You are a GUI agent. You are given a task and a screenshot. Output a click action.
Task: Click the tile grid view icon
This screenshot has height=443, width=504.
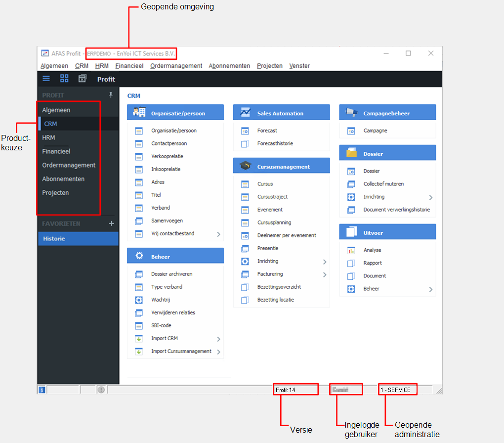(x=64, y=79)
